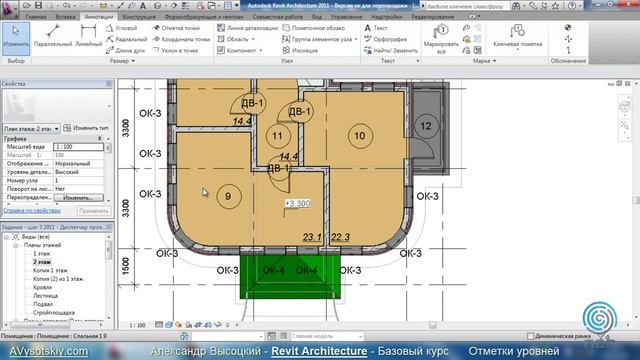The image size is (640, 360).
Task: Select 'Лестница' view in browser
Action: [45, 296]
